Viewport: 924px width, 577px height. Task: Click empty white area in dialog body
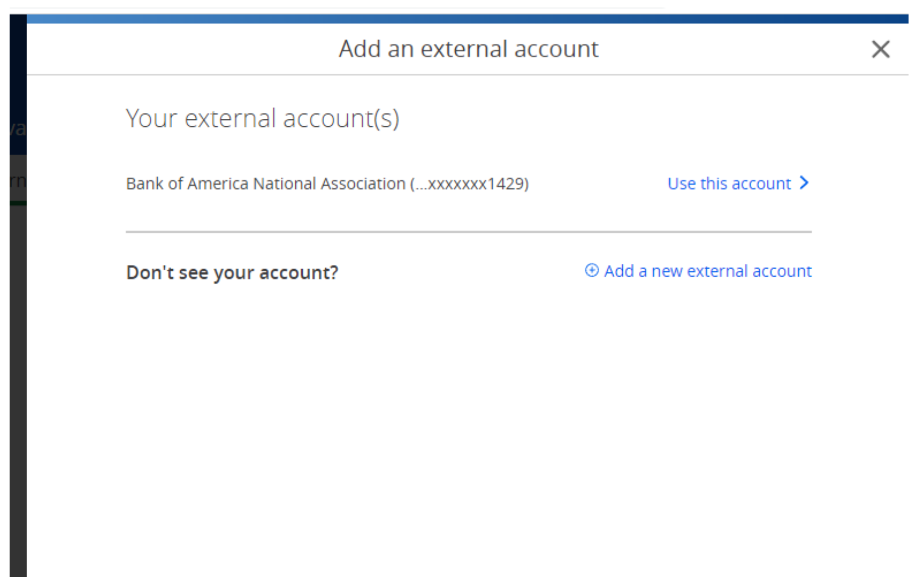(x=467, y=426)
